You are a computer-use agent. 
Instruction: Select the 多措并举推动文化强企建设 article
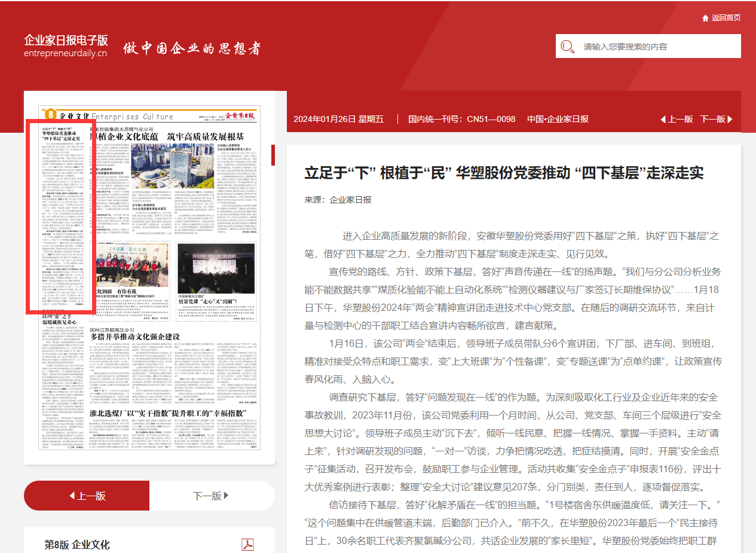point(134,337)
